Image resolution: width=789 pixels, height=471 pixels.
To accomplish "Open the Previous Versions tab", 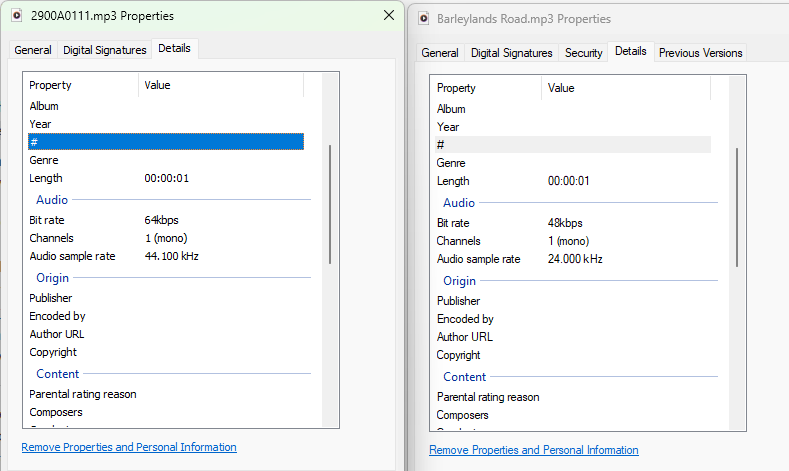I will (700, 53).
